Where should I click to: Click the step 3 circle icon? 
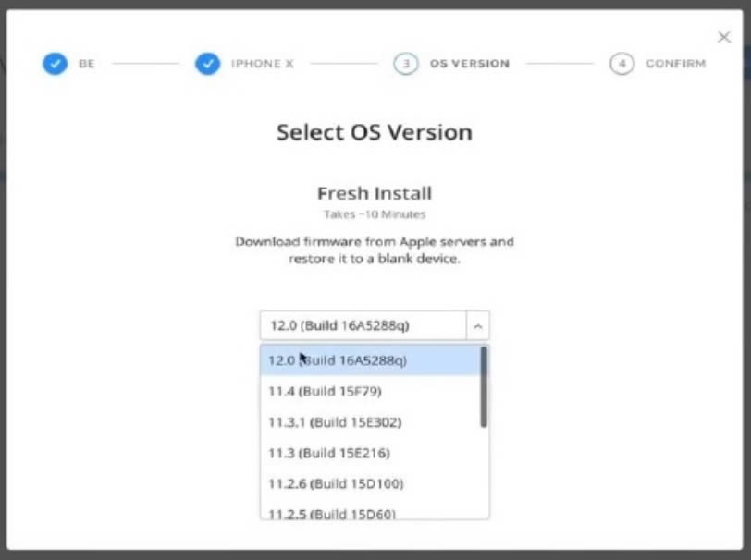point(405,64)
